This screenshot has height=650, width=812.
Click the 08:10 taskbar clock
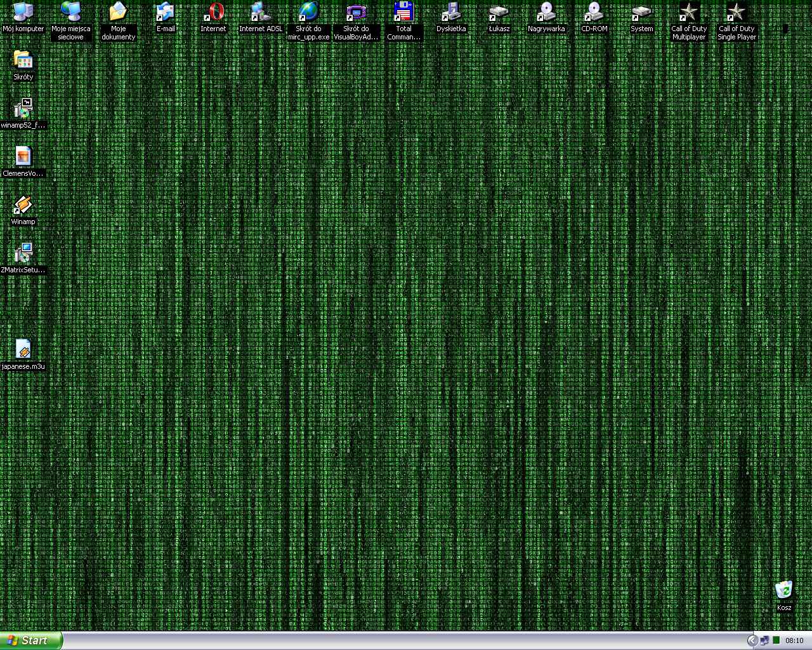click(x=794, y=640)
